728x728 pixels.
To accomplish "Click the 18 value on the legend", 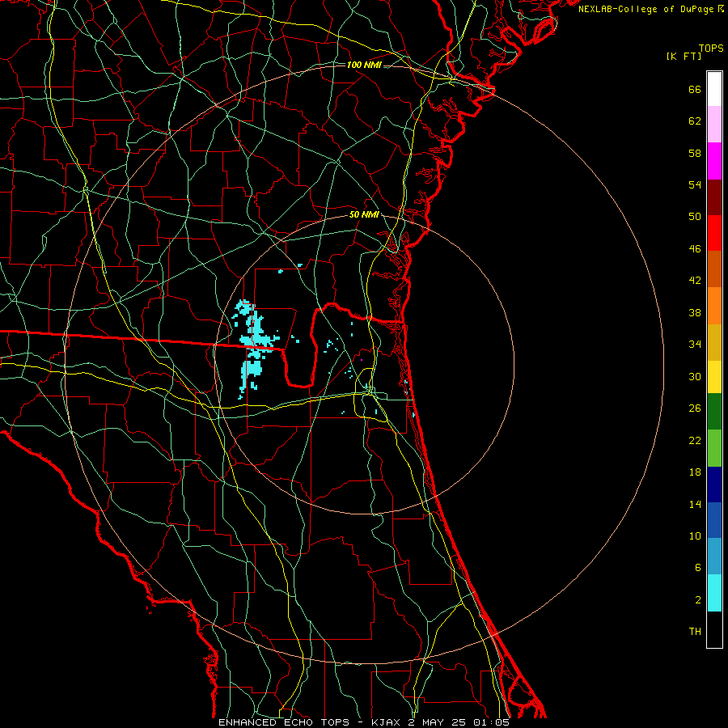I will click(695, 472).
